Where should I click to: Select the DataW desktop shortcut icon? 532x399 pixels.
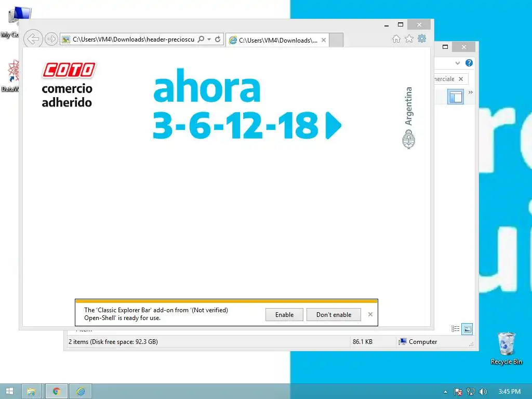tap(10, 75)
